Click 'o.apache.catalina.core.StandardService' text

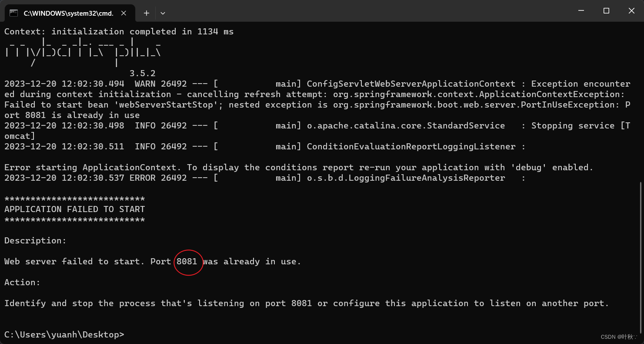406,126
